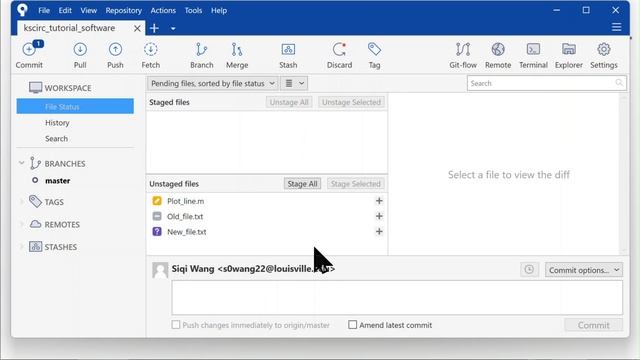The height and width of the screenshot is (360, 640).
Task: Switch to the kscirc_tutorial_software tab
Action: (x=69, y=28)
